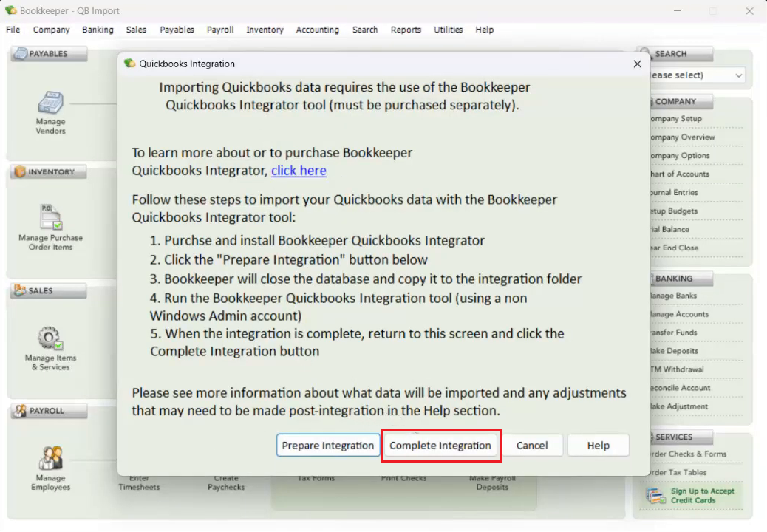Image resolution: width=767 pixels, height=532 pixels.
Task: Click the Payables section header icon
Action: [21, 53]
